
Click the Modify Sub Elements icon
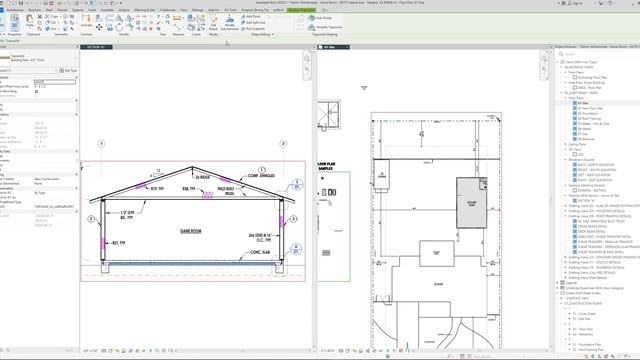[229, 22]
